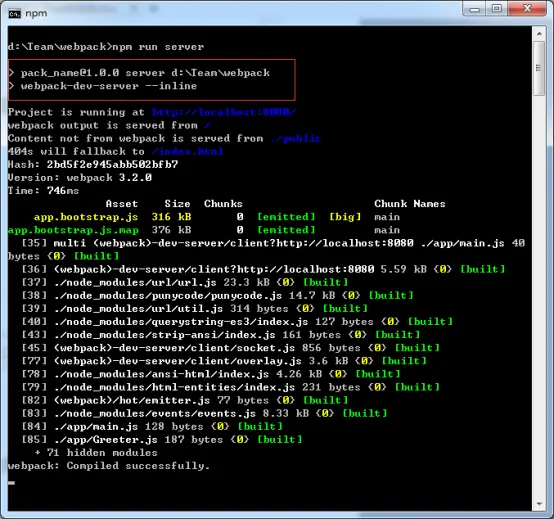Click the Hash value 2bd5f2e945abb502bfb7

[112, 164]
